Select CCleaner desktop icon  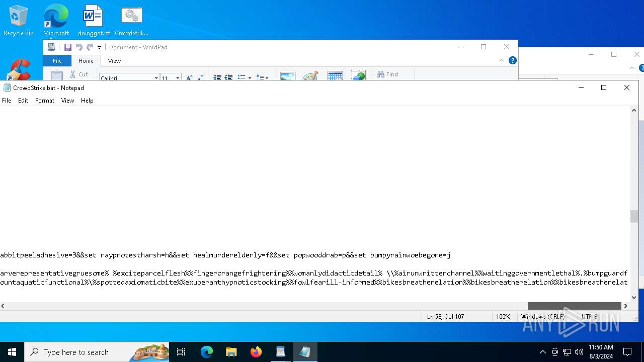[x=19, y=69]
